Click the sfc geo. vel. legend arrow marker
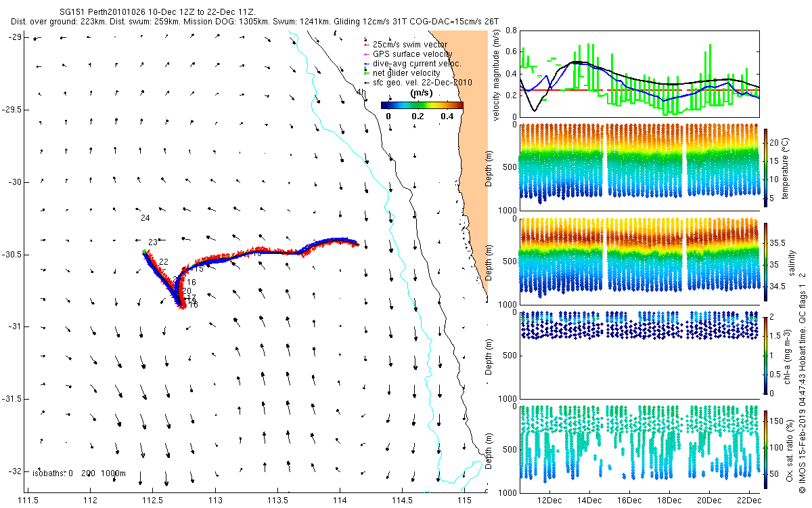 click(366, 83)
